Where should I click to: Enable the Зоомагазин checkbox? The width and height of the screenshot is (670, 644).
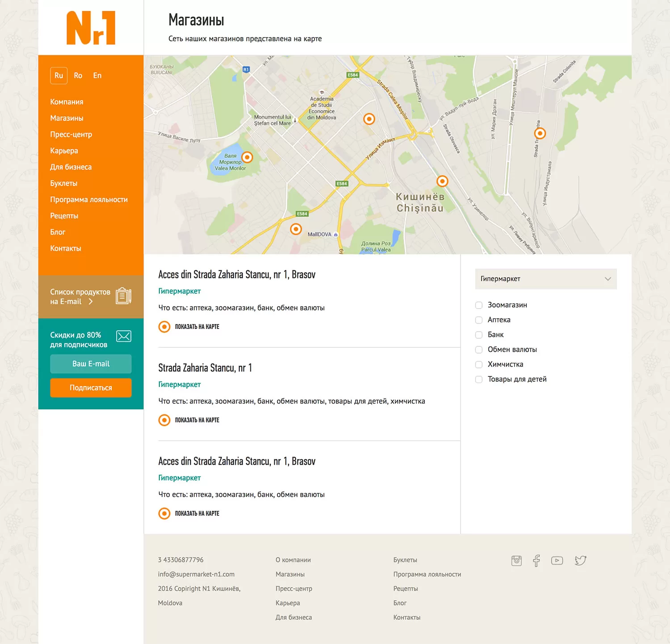479,305
